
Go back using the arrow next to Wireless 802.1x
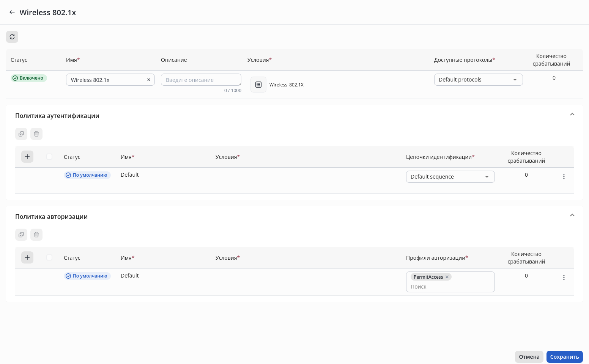click(x=12, y=13)
